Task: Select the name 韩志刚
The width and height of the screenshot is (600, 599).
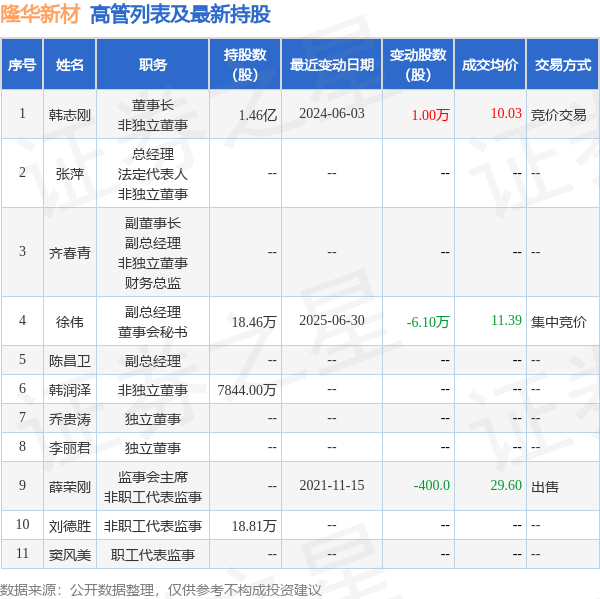Action: (70, 115)
